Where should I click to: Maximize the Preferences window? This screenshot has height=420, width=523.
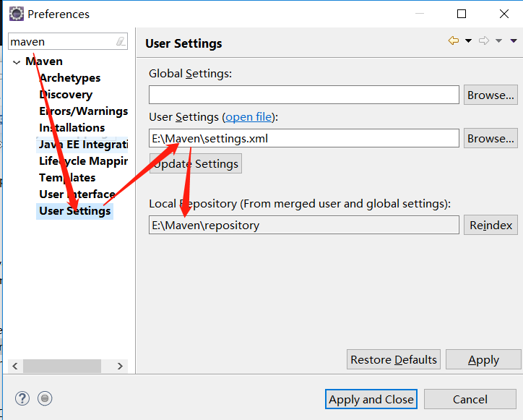click(462, 14)
